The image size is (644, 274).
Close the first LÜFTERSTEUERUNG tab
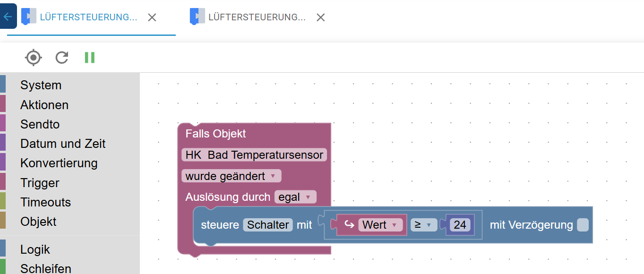pos(152,17)
